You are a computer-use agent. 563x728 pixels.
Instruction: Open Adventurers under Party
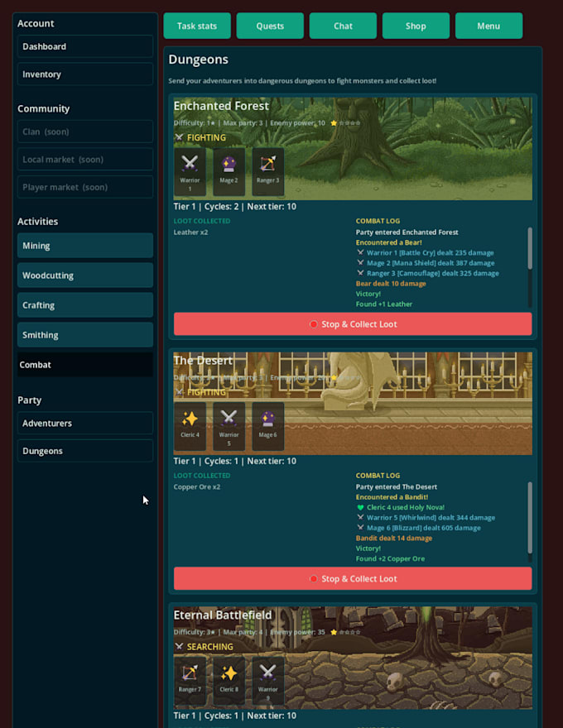85,424
